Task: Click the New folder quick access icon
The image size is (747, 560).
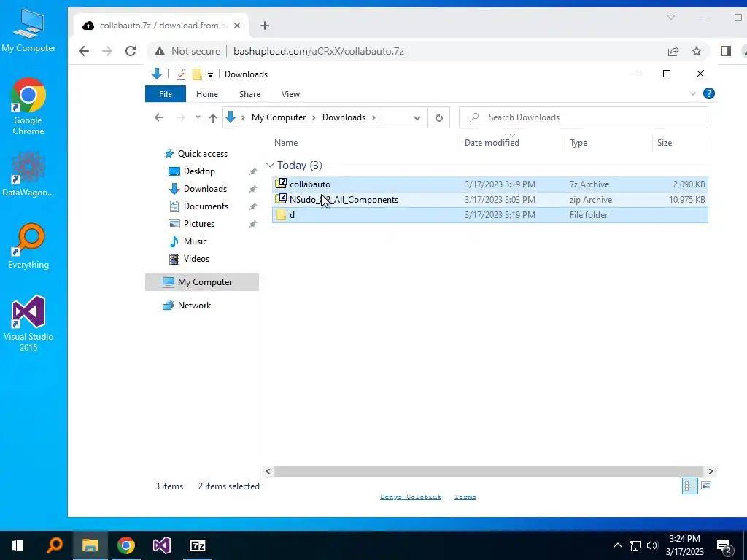Action: 197,74
